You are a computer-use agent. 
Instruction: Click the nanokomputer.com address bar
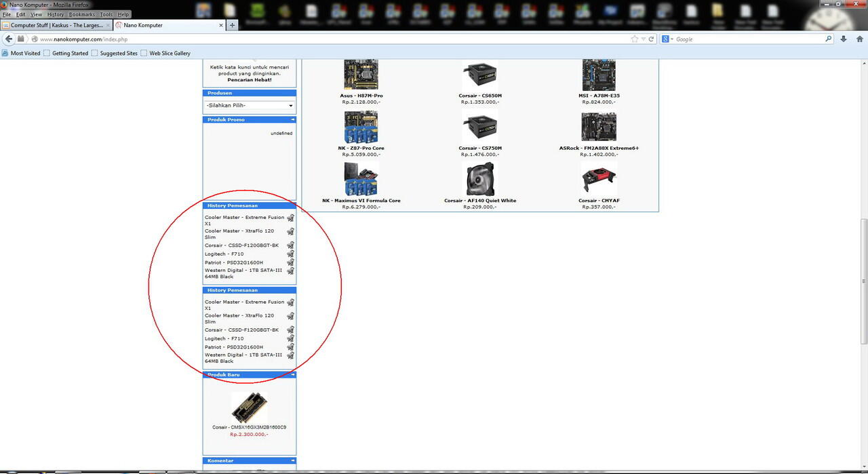[332, 39]
